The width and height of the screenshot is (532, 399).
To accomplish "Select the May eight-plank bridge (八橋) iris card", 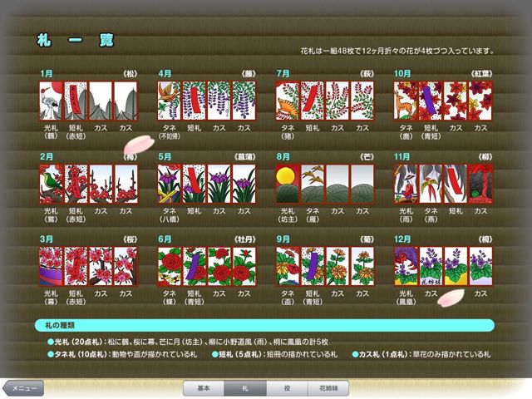I will tap(169, 184).
